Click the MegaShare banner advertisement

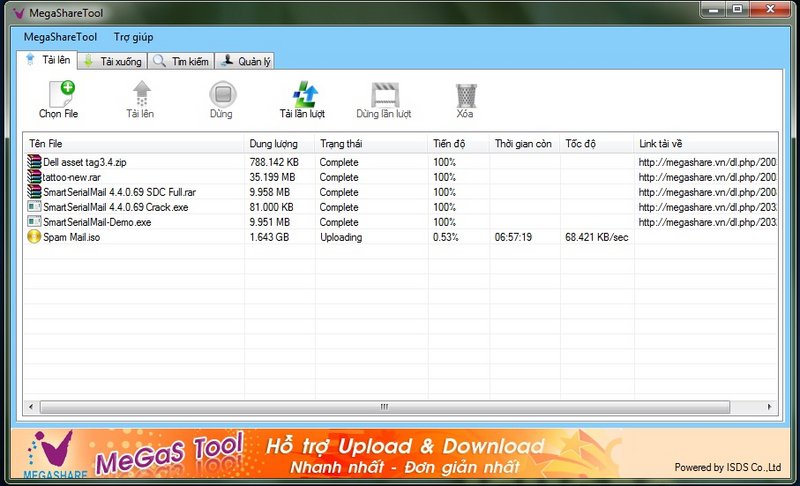pyautogui.click(x=400, y=455)
